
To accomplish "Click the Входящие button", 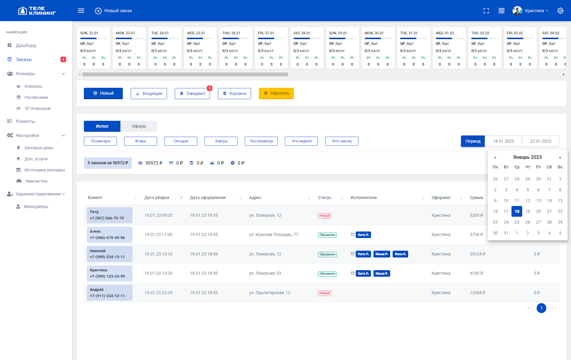I will 149,94.
